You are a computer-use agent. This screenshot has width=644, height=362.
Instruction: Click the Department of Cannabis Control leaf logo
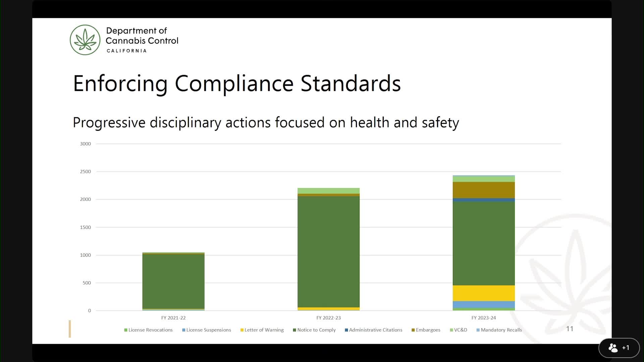click(85, 40)
